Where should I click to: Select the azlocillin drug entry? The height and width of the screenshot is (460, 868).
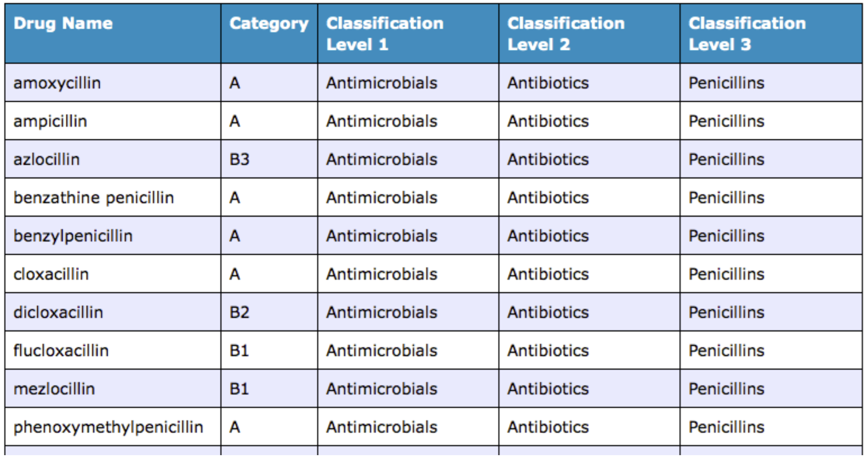[x=46, y=160]
